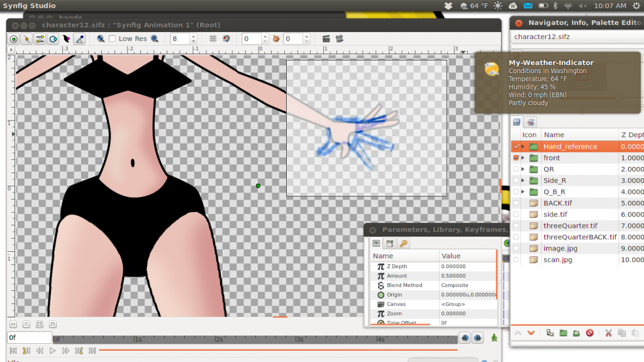This screenshot has width=644, height=362.
Task: Step forward one frame
Action: pos(65,351)
